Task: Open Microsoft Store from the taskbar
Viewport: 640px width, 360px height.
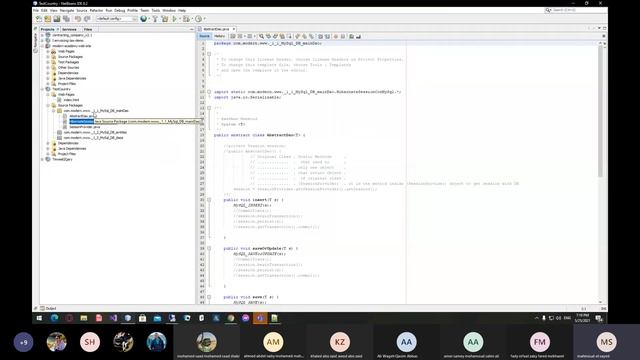Action: [x=142, y=318]
